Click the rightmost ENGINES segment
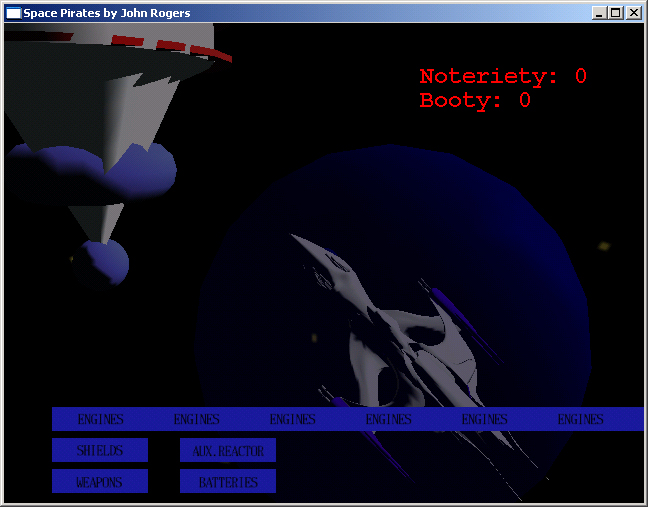This screenshot has width=648, height=507. pos(580,419)
